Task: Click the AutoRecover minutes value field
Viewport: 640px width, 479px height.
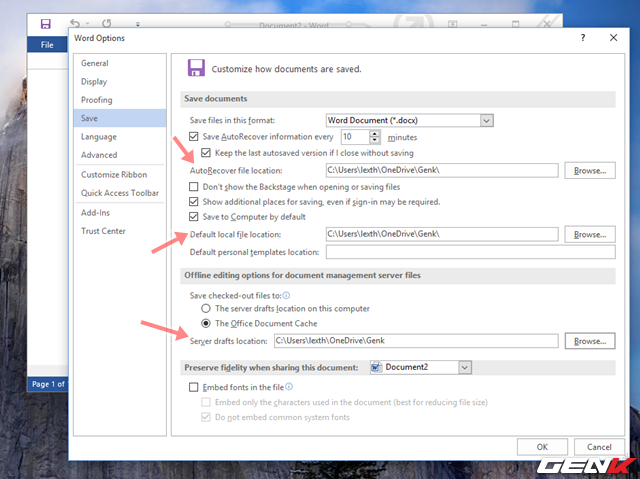Action: (356, 137)
